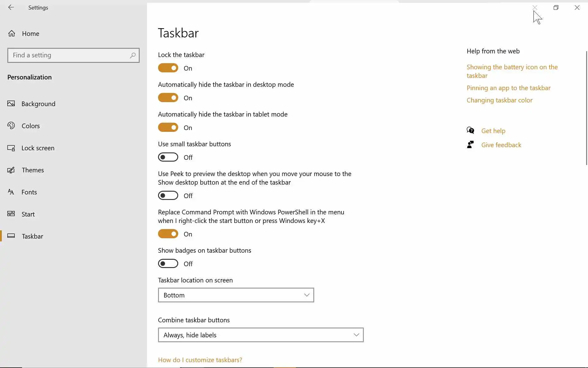Click the search magnifier icon
The width and height of the screenshot is (588, 368).
pos(133,55)
